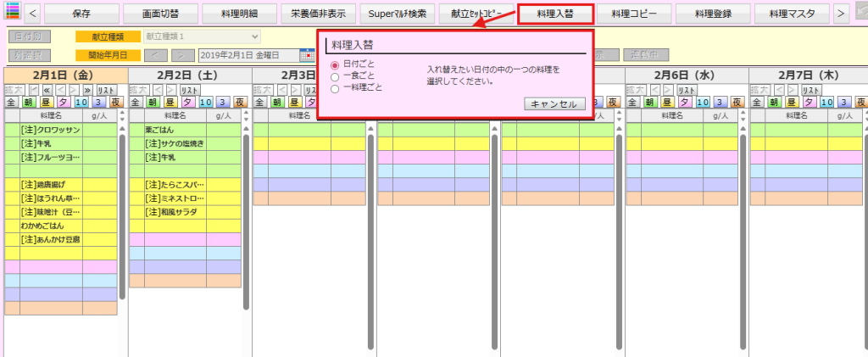This screenshot has width=868, height=357.
Task: Select the green 朝 filter under 2月1日
Action: click(x=27, y=102)
